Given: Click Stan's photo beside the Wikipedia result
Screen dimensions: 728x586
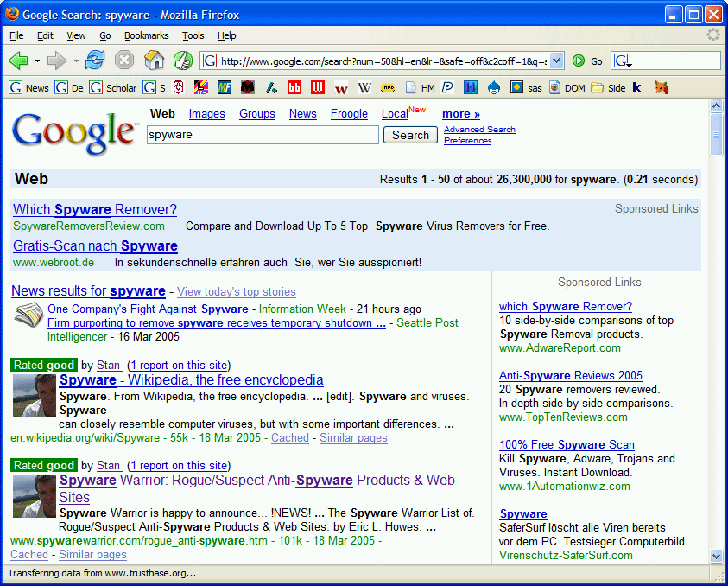Looking at the screenshot, I should (34, 396).
